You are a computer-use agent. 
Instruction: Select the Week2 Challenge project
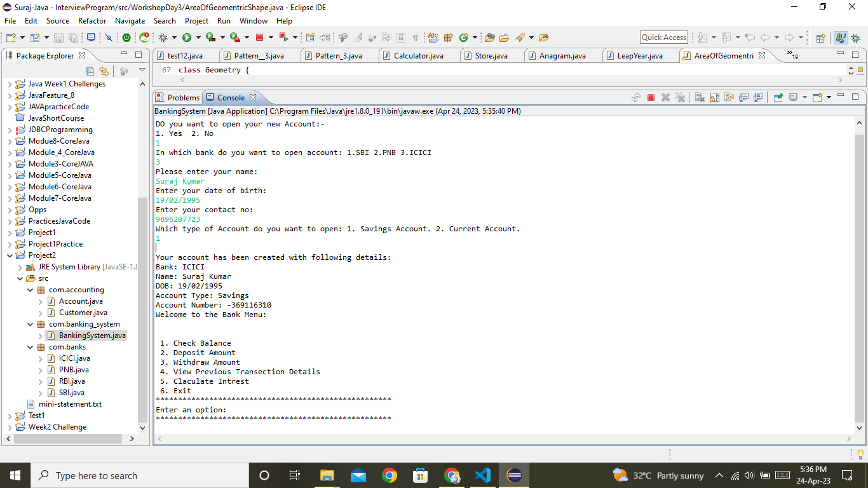(57, 427)
